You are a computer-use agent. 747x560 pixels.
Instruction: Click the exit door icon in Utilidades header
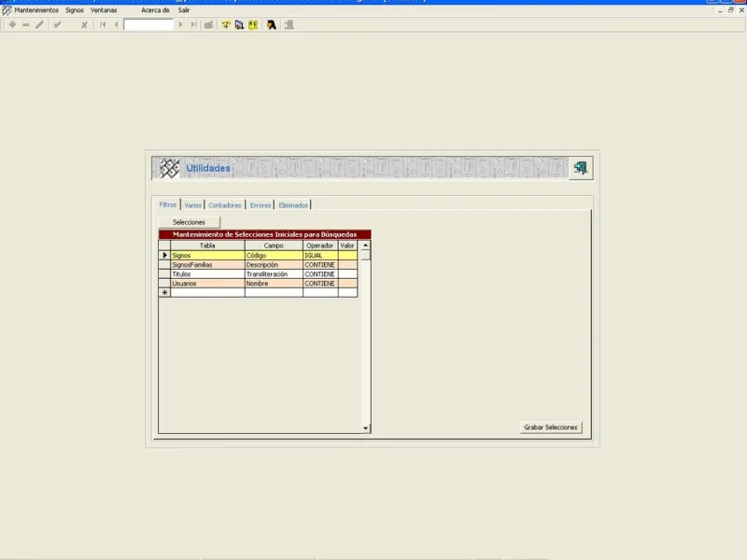581,168
